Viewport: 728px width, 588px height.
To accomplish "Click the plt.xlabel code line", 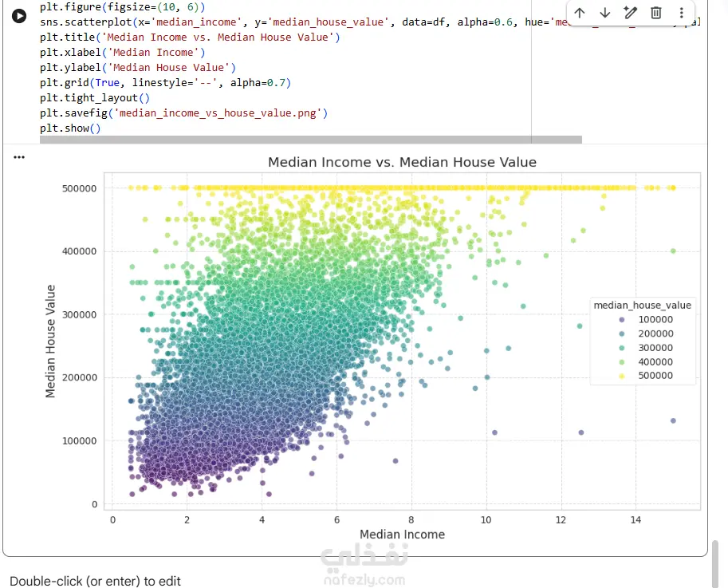I will pyautogui.click(x=123, y=53).
